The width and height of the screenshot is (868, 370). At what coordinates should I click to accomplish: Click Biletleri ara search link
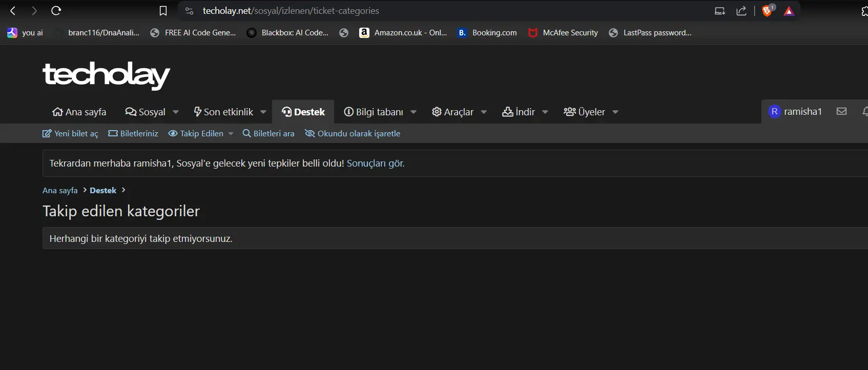click(x=268, y=133)
